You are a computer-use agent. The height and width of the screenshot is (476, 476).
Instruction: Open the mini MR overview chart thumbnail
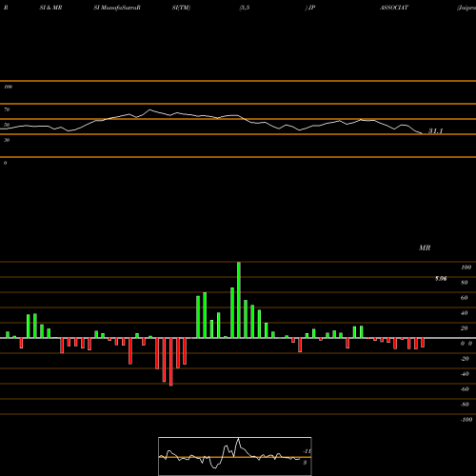(x=235, y=456)
